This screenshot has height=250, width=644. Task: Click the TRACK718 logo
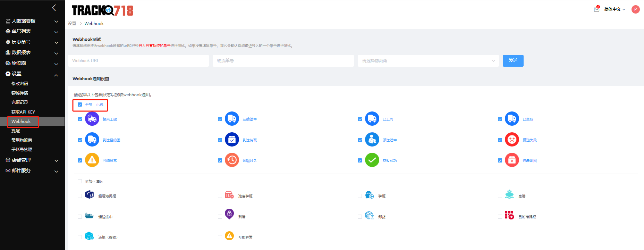102,10
